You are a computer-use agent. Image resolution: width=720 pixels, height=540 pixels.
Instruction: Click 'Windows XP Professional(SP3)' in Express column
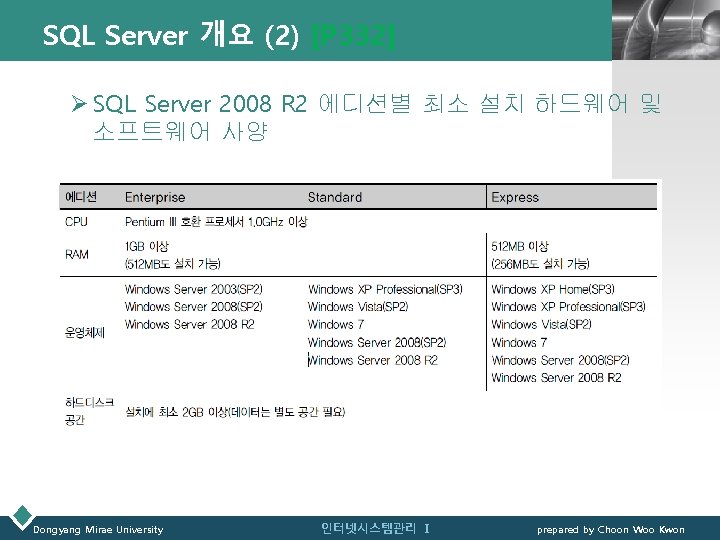[568, 306]
